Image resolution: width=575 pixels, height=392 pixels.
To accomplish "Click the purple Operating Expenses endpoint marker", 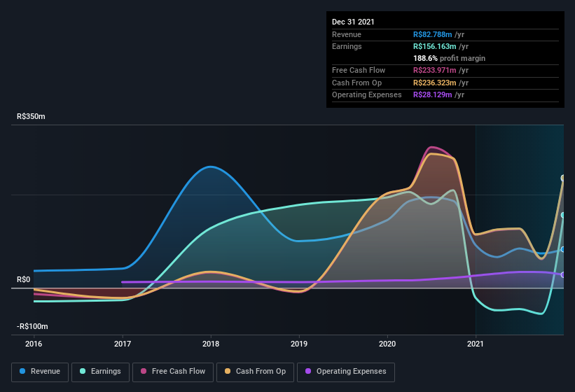I will pyautogui.click(x=563, y=274).
